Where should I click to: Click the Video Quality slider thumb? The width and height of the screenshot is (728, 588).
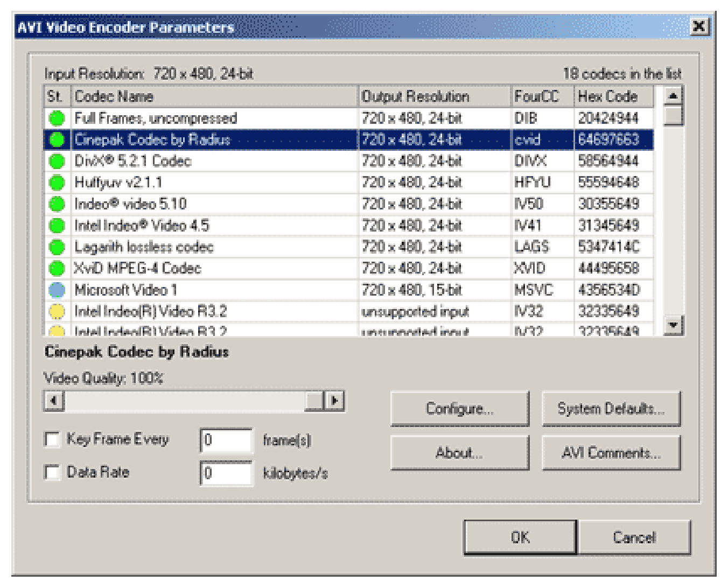pos(314,401)
